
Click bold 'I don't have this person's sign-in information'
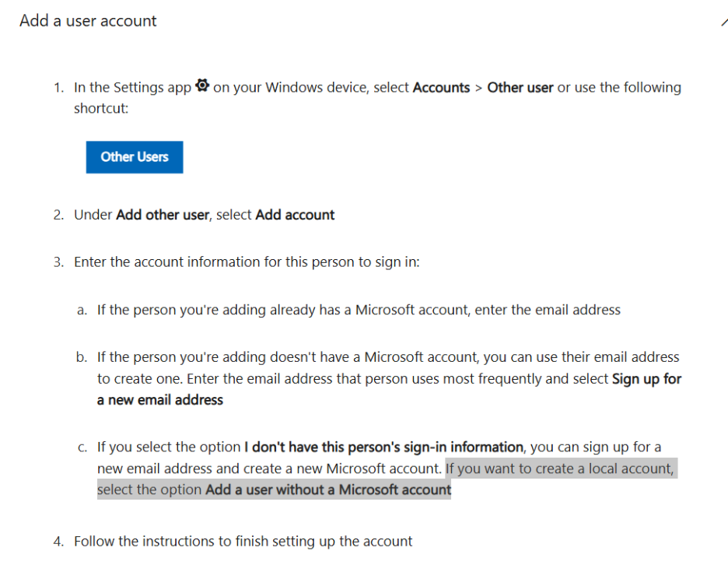coord(384,447)
